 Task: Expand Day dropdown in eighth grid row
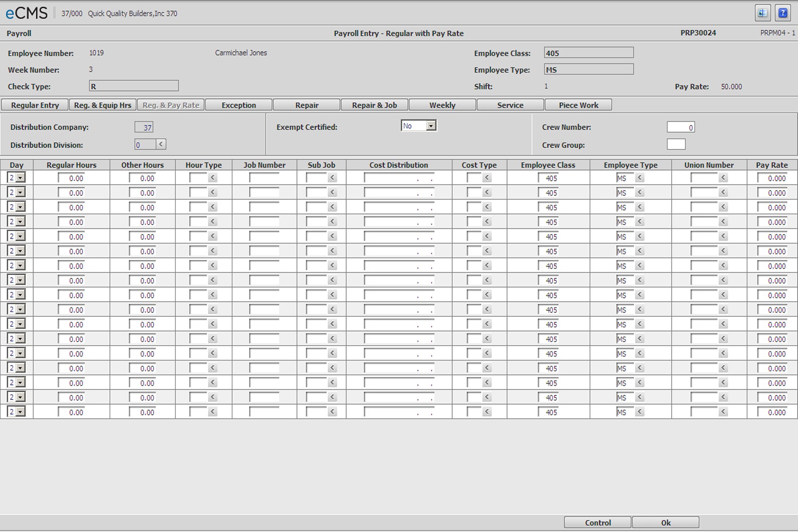(20, 280)
